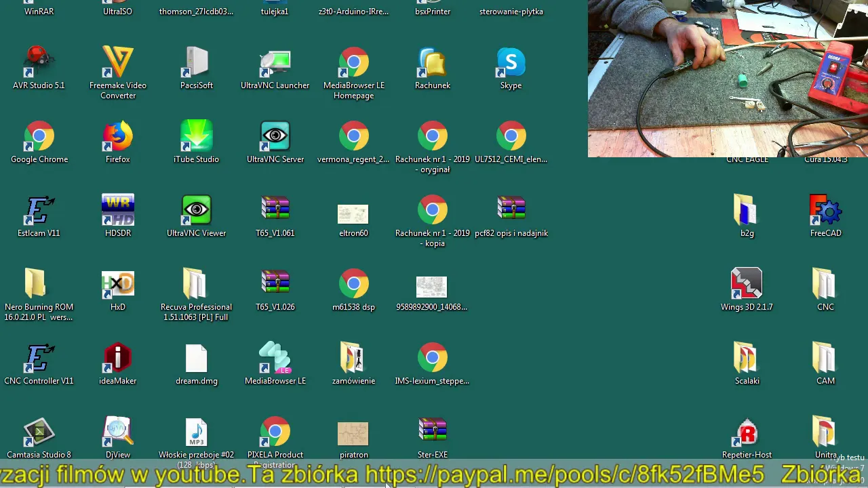Image resolution: width=868 pixels, height=488 pixels.
Task: Open the CAM folder
Action: click(x=826, y=363)
